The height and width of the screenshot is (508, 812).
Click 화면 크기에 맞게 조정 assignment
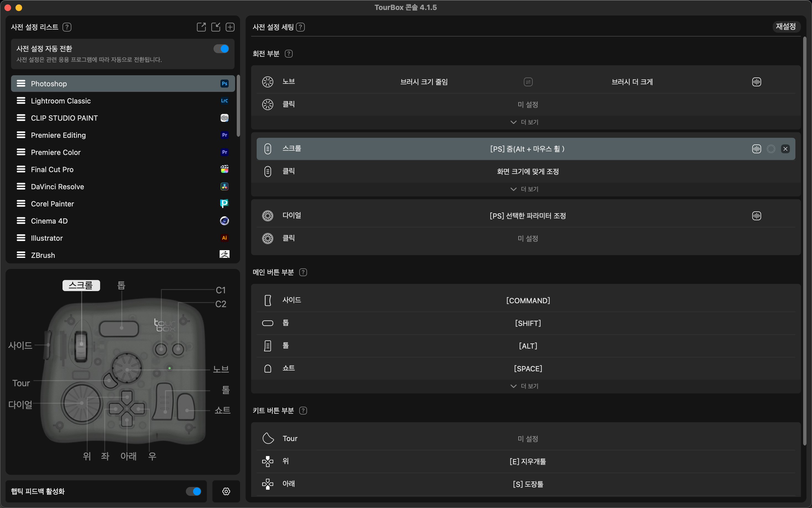[x=528, y=171]
